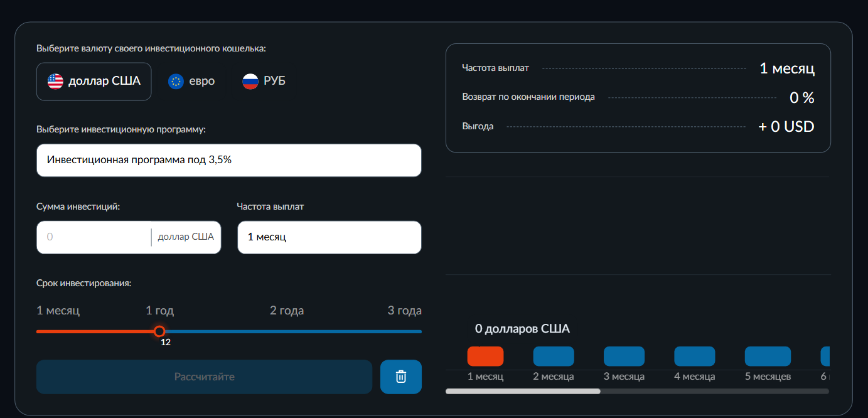Image resolution: width=868 pixels, height=418 pixels.
Task: Click the trash bin reset icon
Action: (x=400, y=377)
